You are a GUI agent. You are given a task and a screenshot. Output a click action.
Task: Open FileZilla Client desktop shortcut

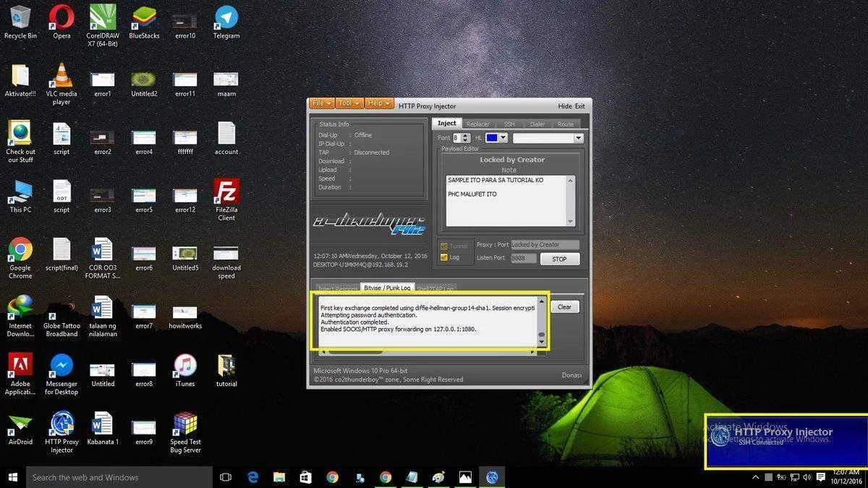[x=226, y=200]
